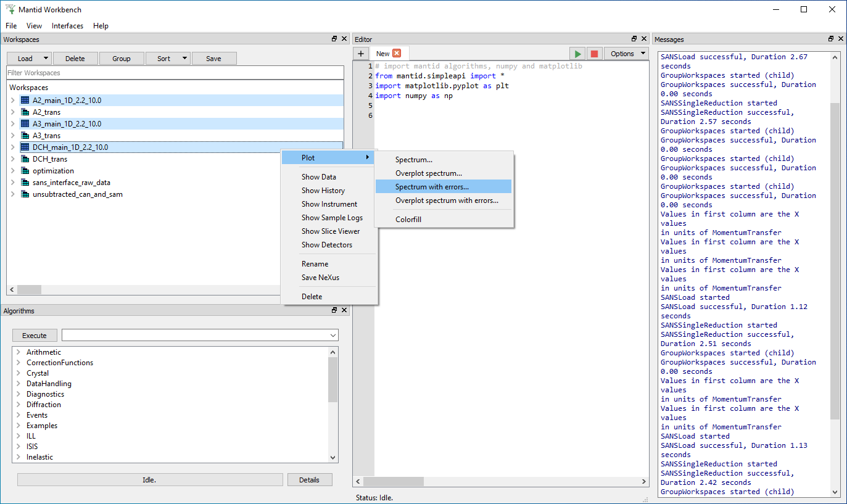Float the Workspaces panel
This screenshot has height=504, width=847.
334,39
